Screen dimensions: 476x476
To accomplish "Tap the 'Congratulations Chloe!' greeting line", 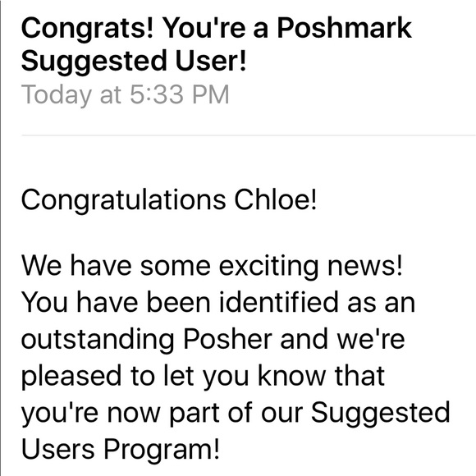I will (169, 200).
